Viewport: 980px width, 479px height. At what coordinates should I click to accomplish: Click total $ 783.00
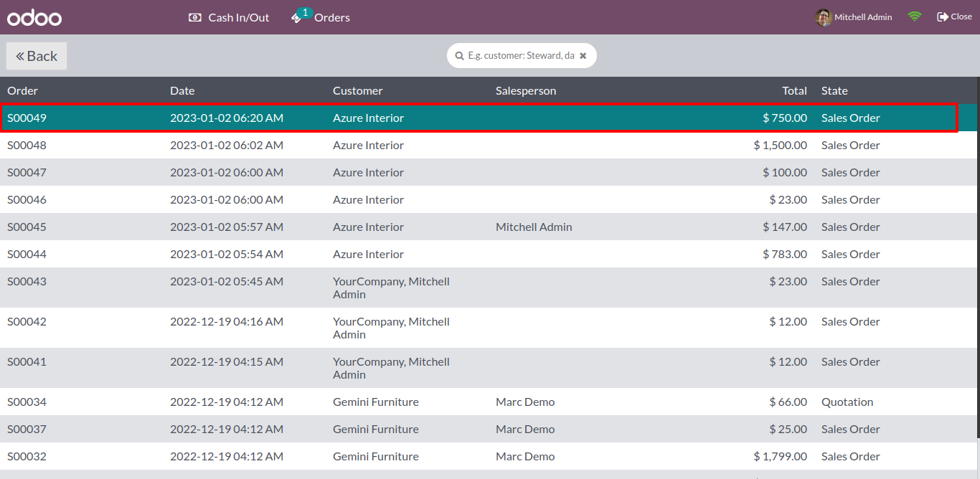[x=785, y=255]
